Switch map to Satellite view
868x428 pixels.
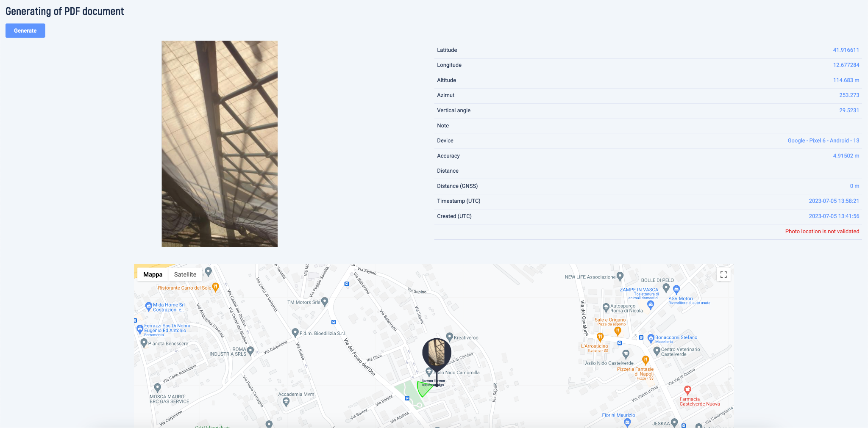click(x=185, y=274)
